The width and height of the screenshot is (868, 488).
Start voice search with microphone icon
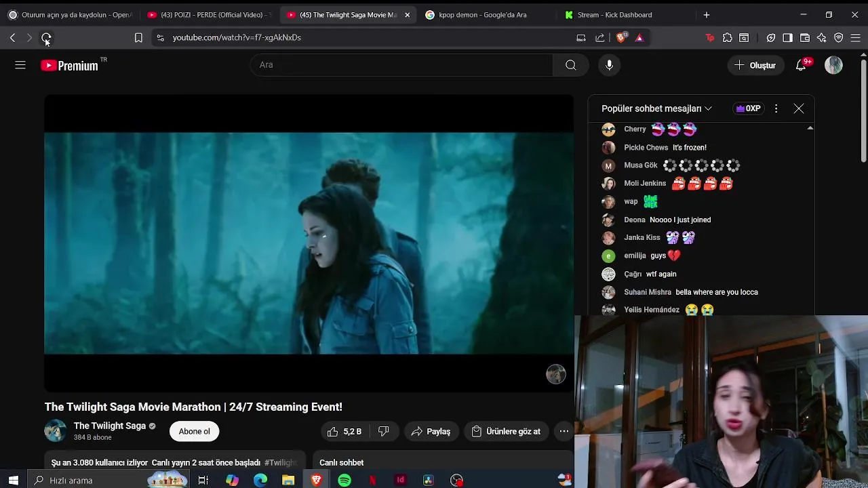pos(609,65)
